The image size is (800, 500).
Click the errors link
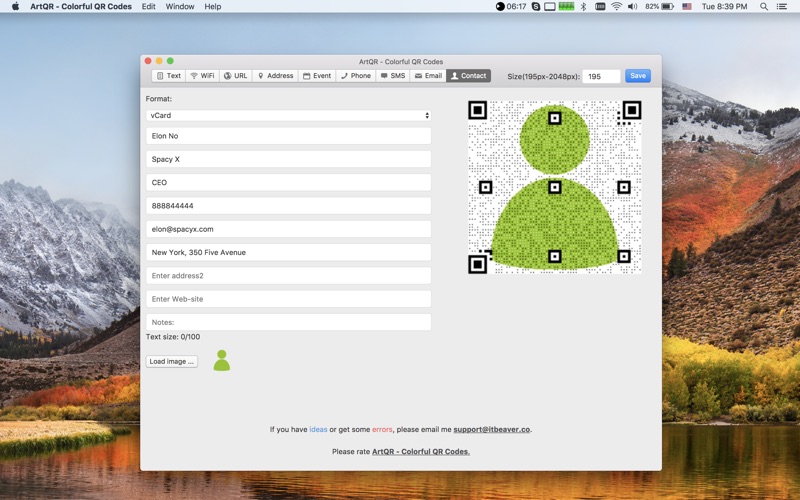coord(382,430)
